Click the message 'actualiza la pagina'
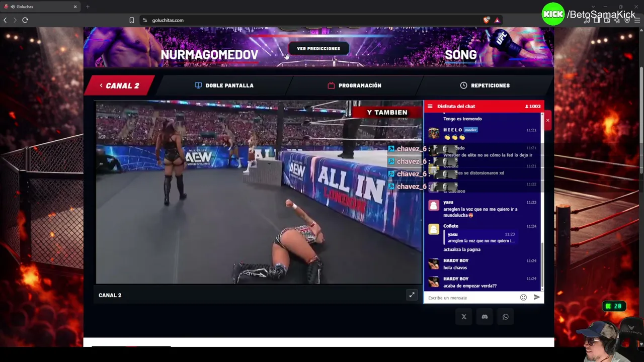This screenshot has height=362, width=644. (462, 249)
